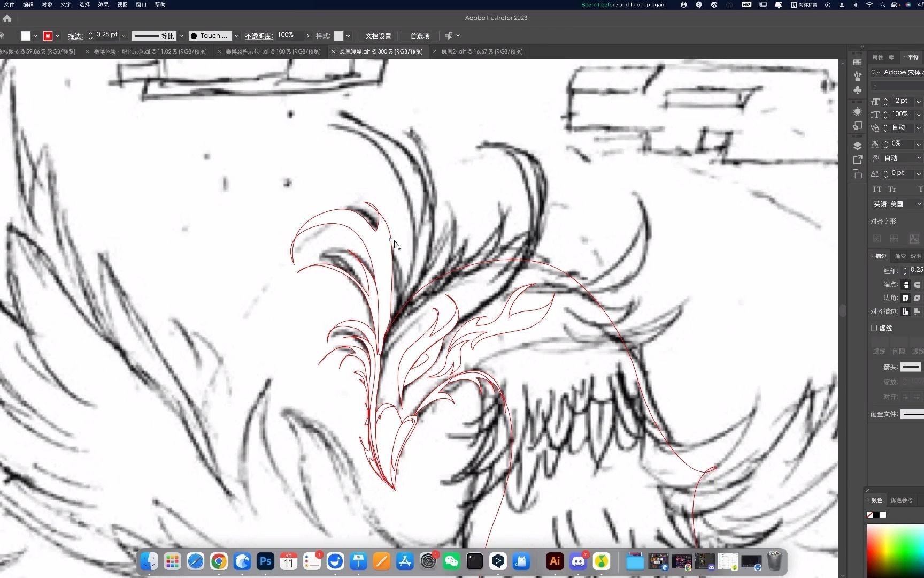The height and width of the screenshot is (578, 924).
Task: Open the 效果 menu
Action: point(103,4)
